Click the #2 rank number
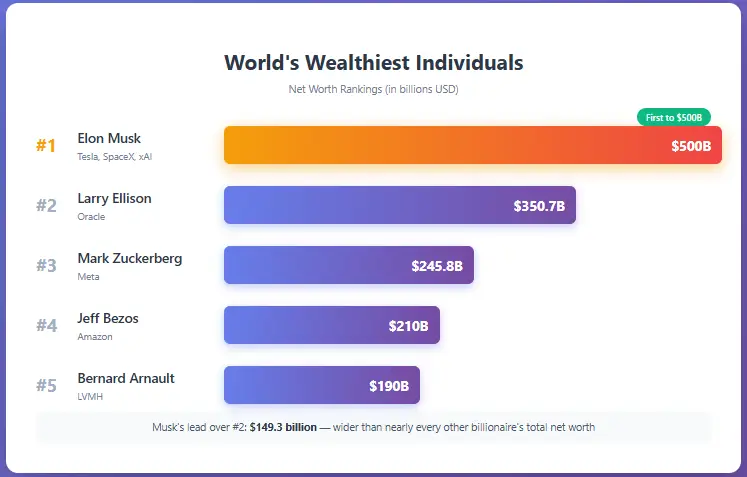The height and width of the screenshot is (477, 747). click(46, 206)
